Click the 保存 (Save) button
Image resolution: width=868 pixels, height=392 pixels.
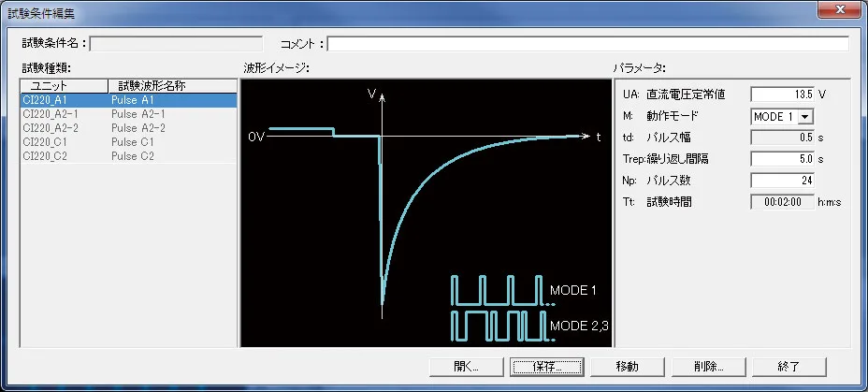click(x=547, y=366)
